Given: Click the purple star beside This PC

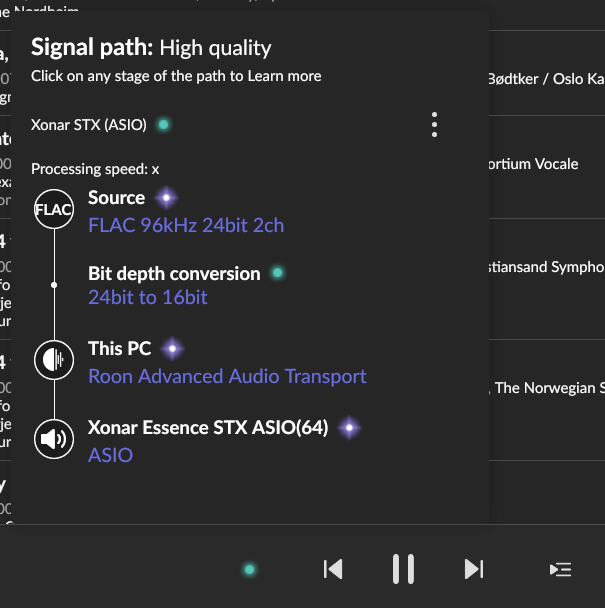Looking at the screenshot, I should click(x=173, y=349).
